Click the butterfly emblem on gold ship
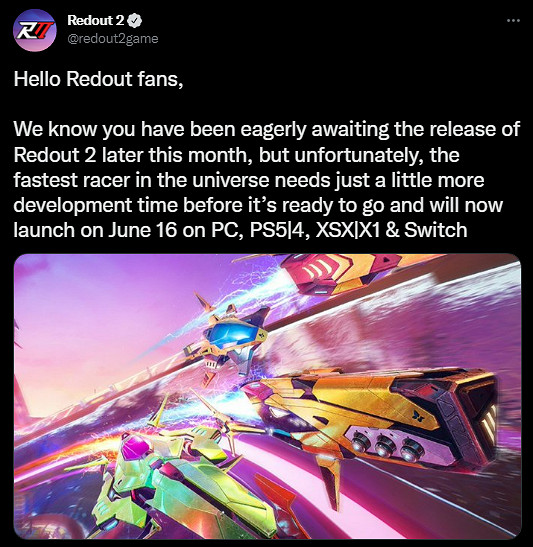Screen dimensions: 533x547 pyautogui.click(x=416, y=415)
